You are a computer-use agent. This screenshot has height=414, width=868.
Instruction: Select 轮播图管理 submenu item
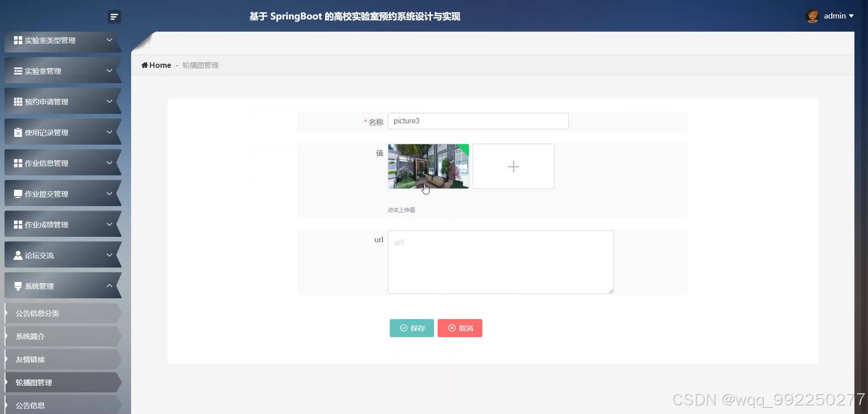click(x=63, y=382)
